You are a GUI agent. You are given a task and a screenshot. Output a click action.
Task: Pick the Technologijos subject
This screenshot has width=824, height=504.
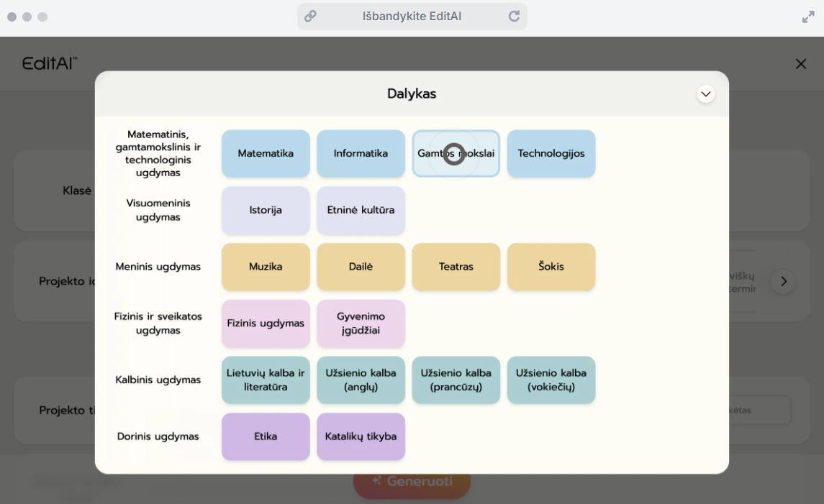coord(551,154)
